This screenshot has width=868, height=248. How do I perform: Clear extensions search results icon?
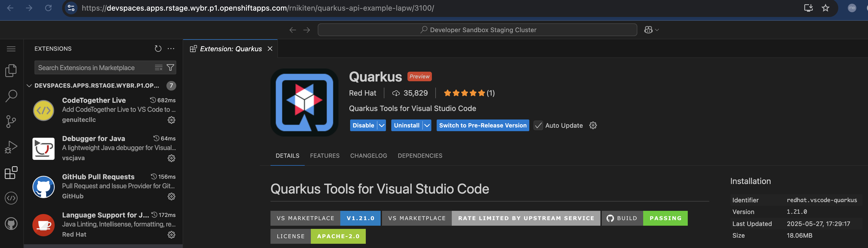pyautogui.click(x=158, y=68)
